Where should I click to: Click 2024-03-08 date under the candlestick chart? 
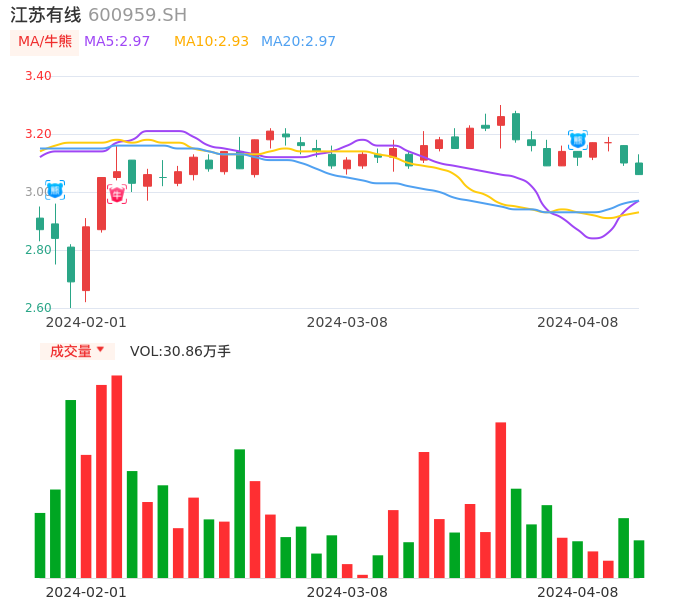(x=347, y=322)
